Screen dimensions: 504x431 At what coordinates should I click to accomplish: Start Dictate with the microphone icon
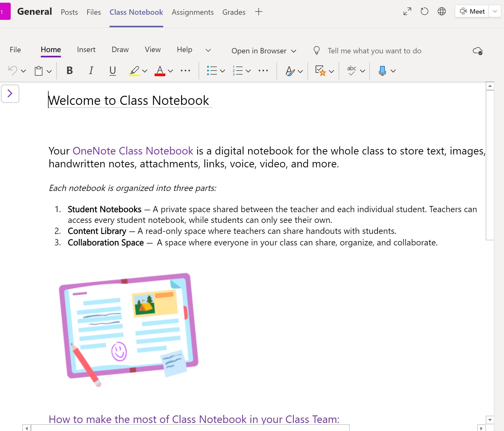pos(382,71)
